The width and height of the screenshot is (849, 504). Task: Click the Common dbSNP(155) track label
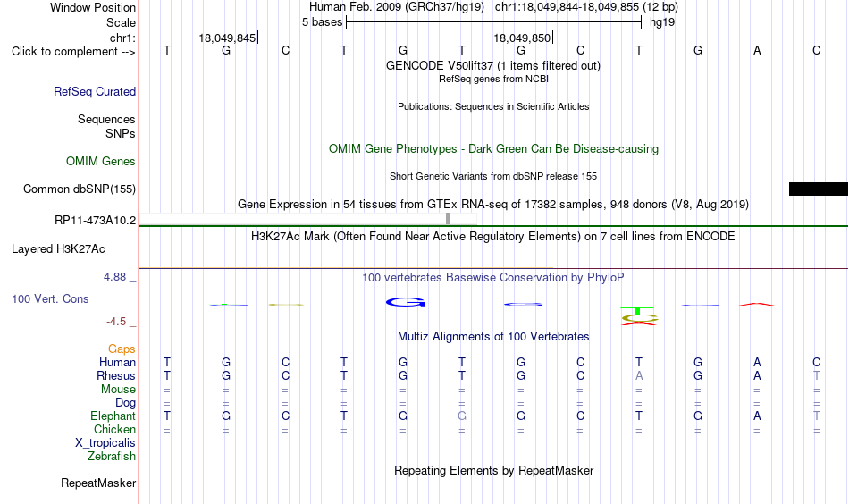click(79, 189)
